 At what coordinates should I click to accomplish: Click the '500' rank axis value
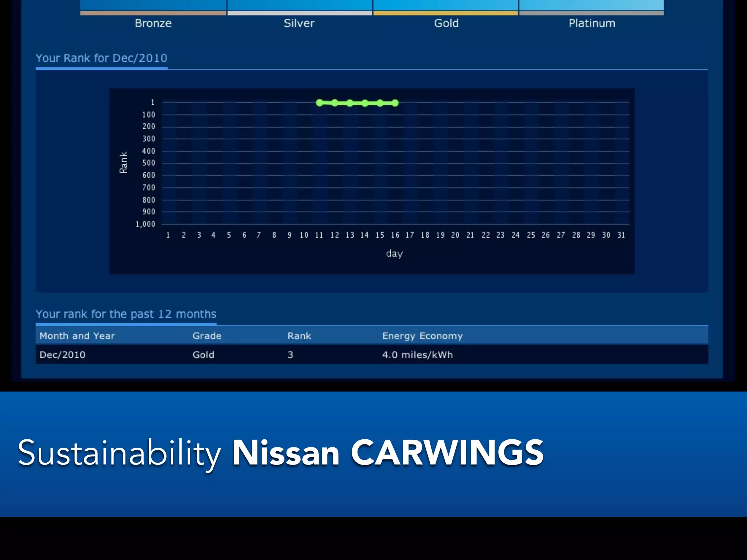(148, 163)
